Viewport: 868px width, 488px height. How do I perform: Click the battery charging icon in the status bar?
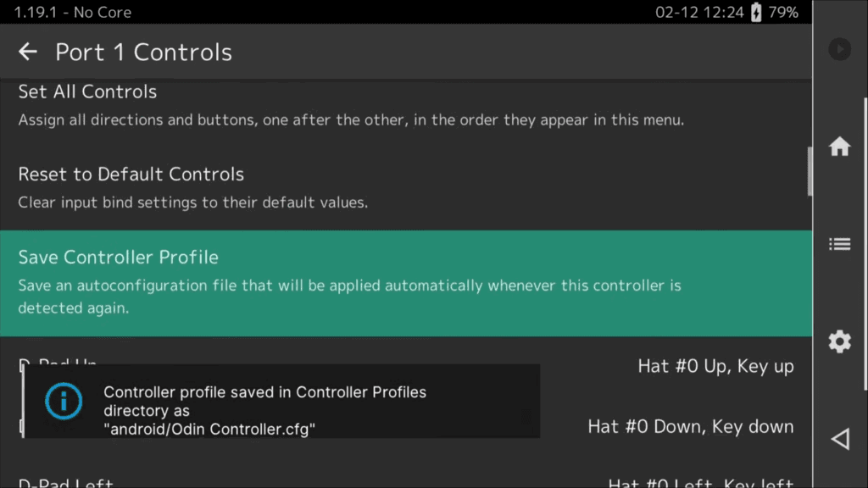tap(756, 13)
